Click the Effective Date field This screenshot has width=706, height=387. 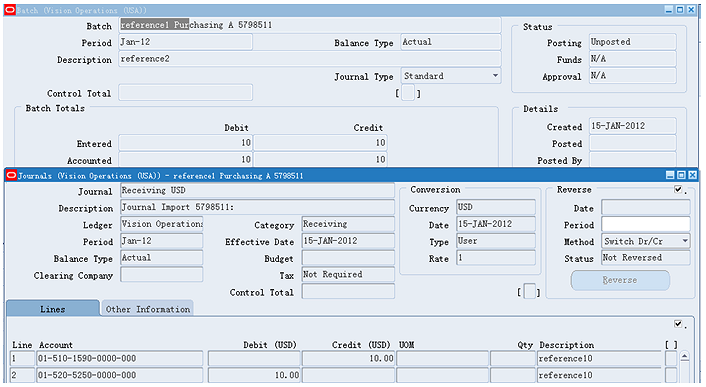(348, 241)
